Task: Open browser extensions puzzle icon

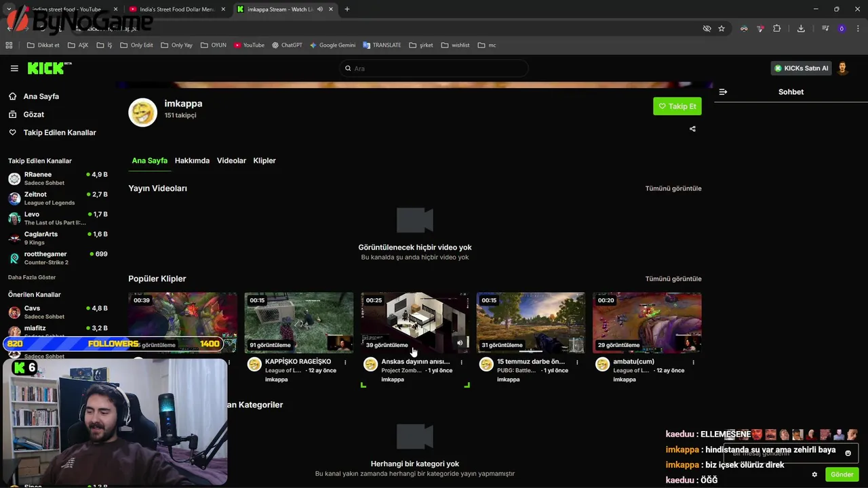Action: pyautogui.click(x=777, y=28)
